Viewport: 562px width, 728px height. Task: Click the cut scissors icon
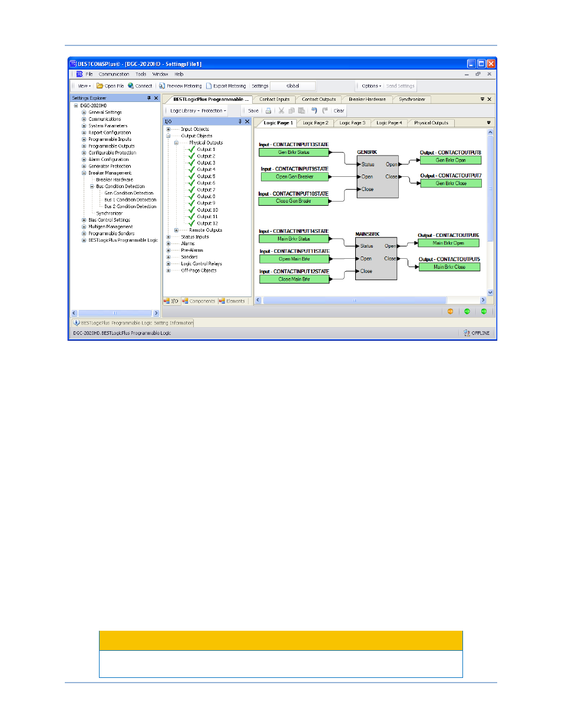(282, 111)
